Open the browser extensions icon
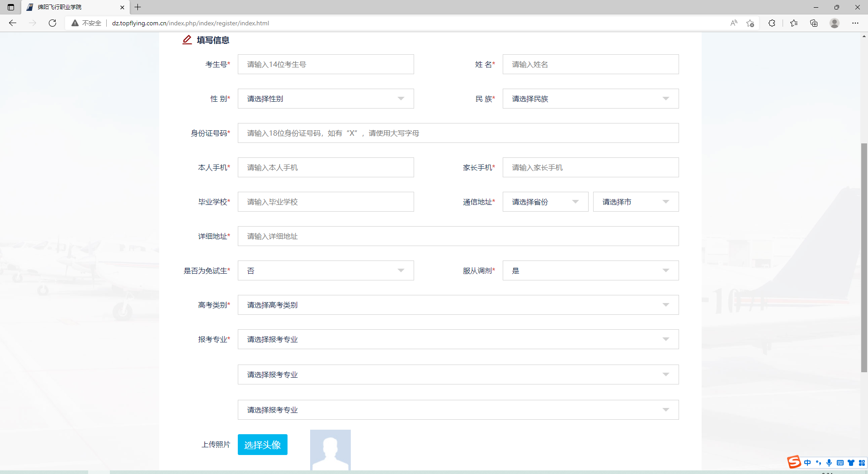868x474 pixels. pyautogui.click(x=772, y=23)
